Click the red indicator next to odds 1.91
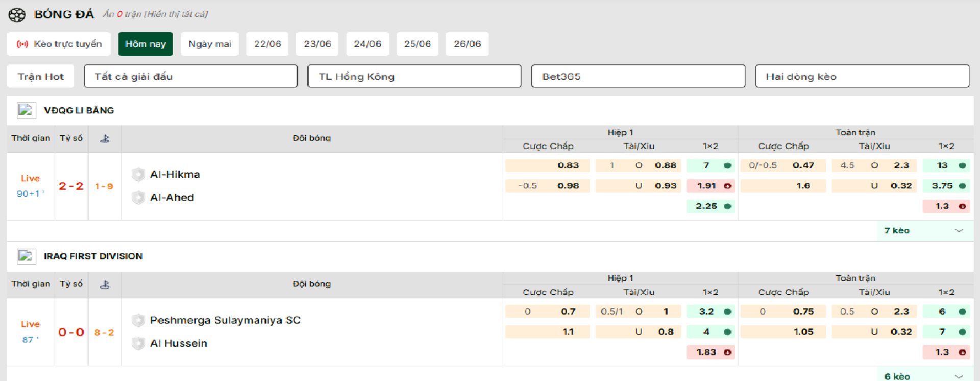Viewport: 980px width, 381px height. [x=727, y=186]
